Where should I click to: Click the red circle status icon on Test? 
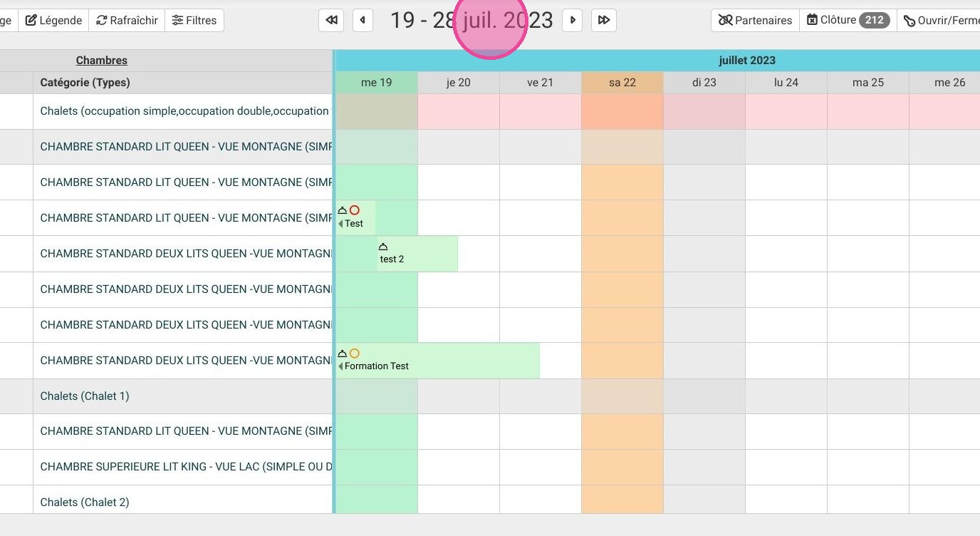click(354, 210)
